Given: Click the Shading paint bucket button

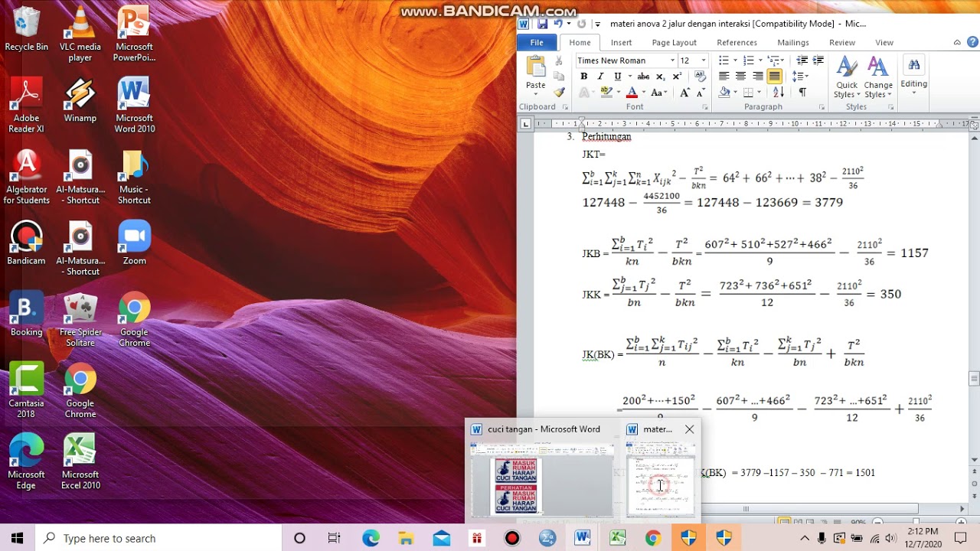Looking at the screenshot, I should coord(724,93).
